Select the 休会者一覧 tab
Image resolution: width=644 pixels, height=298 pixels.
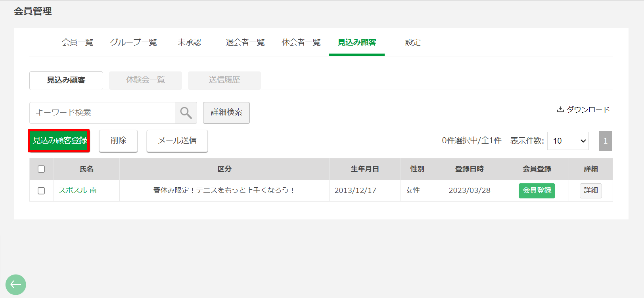(x=301, y=42)
